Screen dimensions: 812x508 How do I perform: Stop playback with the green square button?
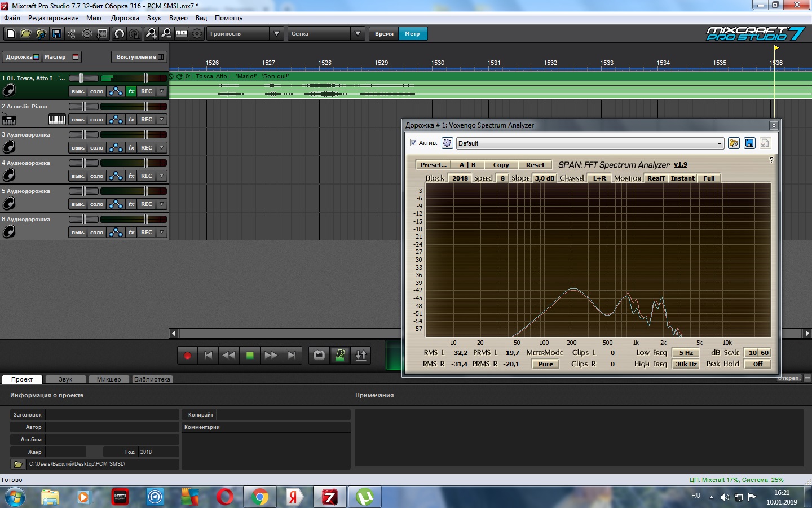point(250,356)
